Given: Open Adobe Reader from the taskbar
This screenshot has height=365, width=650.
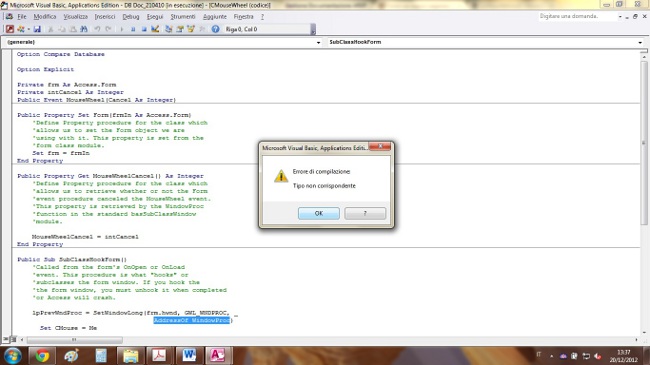Looking at the screenshot, I should point(159,356).
